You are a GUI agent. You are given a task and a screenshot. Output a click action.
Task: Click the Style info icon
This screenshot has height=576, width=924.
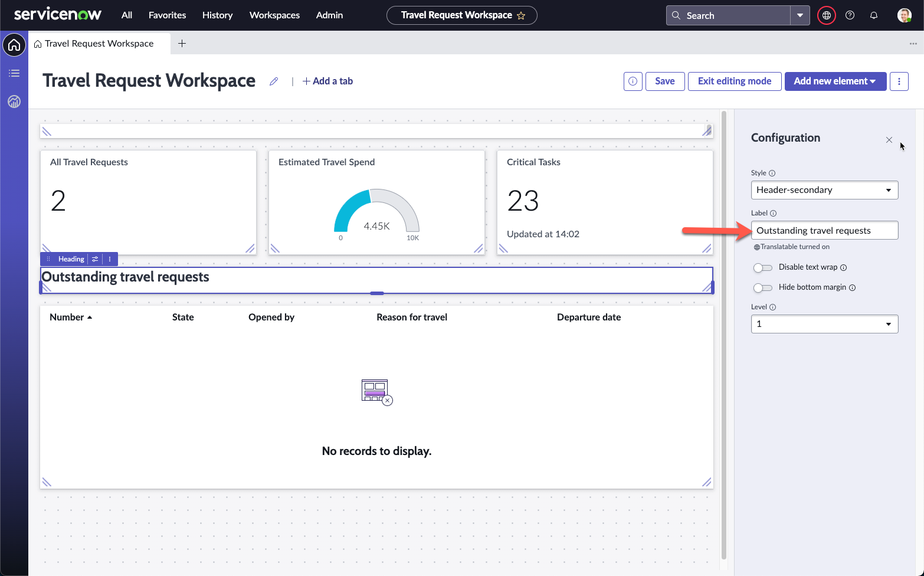pyautogui.click(x=772, y=173)
